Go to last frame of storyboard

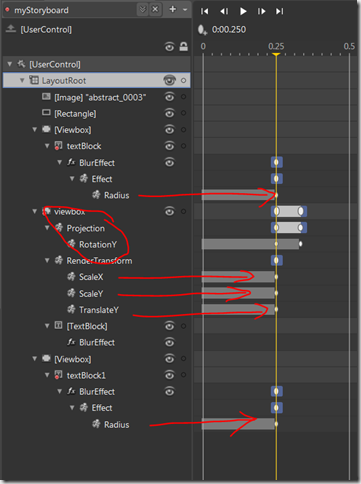click(x=279, y=11)
